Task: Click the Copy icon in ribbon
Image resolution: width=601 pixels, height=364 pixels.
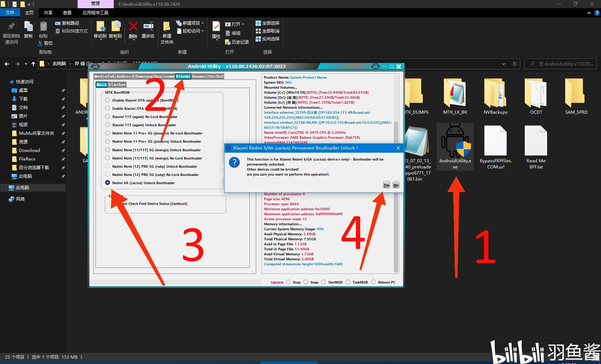Action: pyautogui.click(x=28, y=26)
